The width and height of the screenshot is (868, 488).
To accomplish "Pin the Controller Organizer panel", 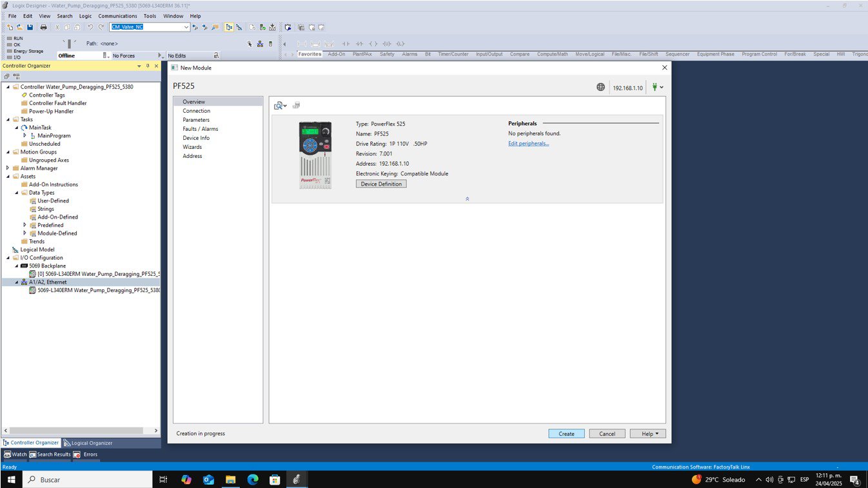I will click(x=148, y=66).
